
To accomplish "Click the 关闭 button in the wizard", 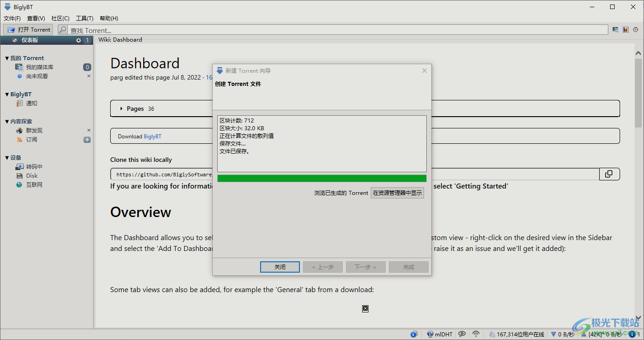I will click(x=280, y=267).
